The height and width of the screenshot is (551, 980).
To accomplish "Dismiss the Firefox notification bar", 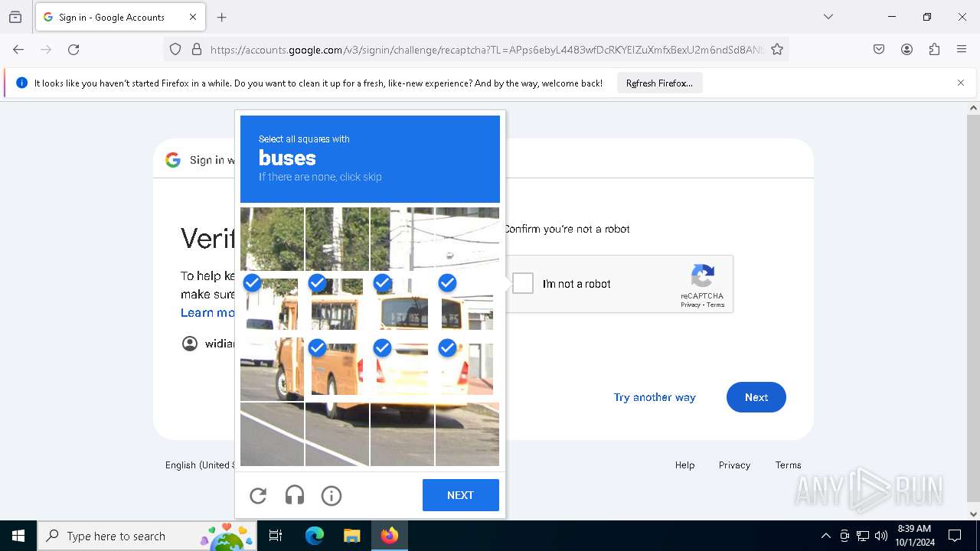I will coord(961,83).
